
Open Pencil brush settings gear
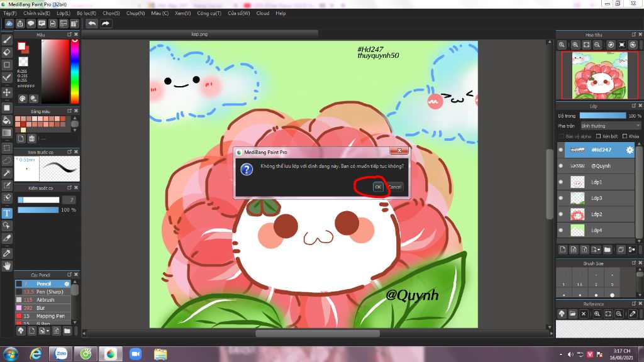pyautogui.click(x=67, y=283)
